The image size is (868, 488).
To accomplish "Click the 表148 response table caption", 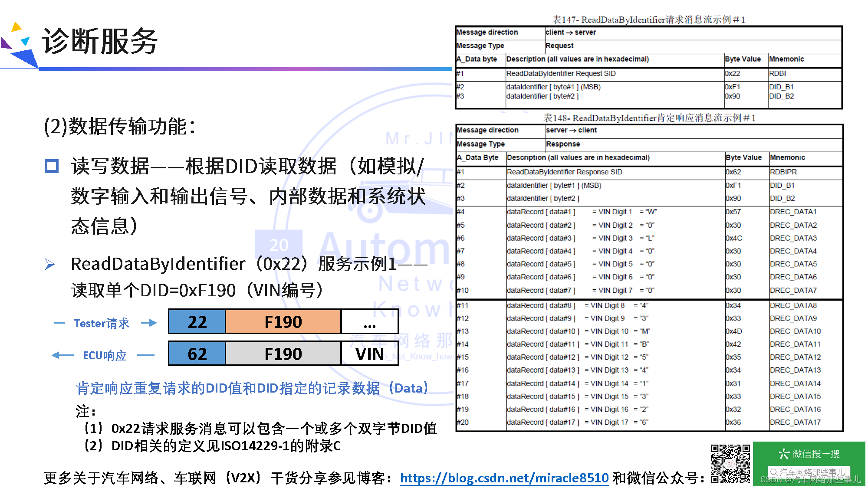I will [x=649, y=118].
